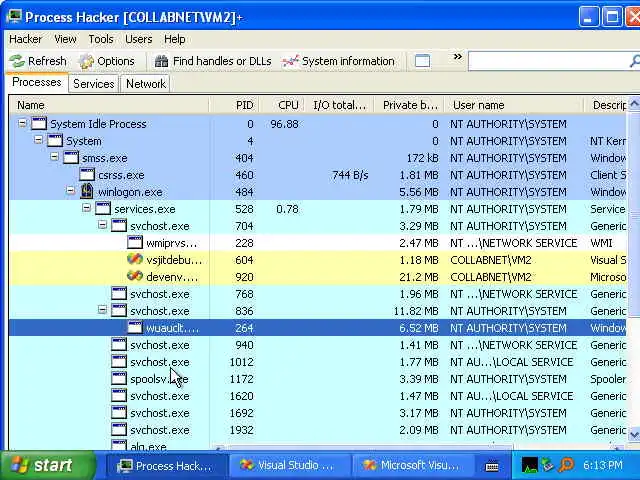Sort by the Name column header

pos(109,105)
